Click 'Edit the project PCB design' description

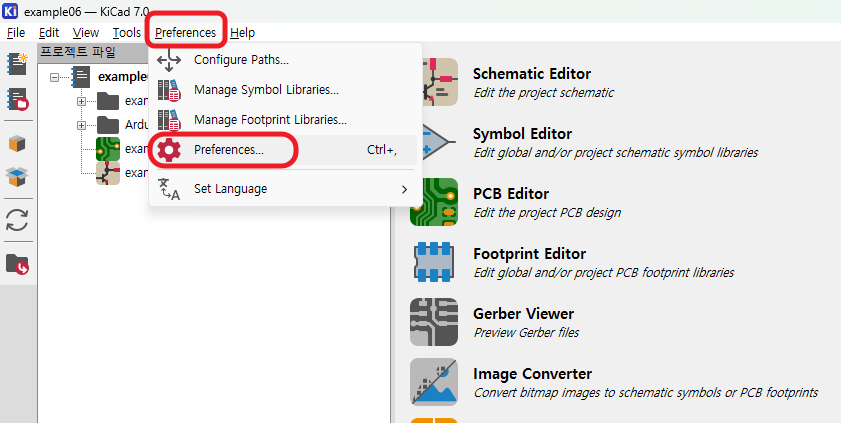(547, 213)
